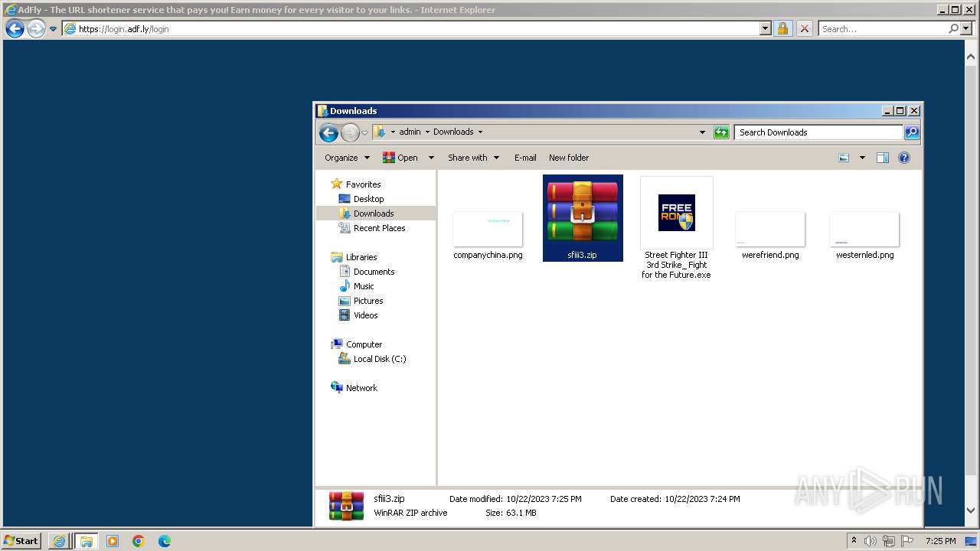Viewport: 980px width, 551px height.
Task: Open the Share with menu
Action: pyautogui.click(x=473, y=158)
